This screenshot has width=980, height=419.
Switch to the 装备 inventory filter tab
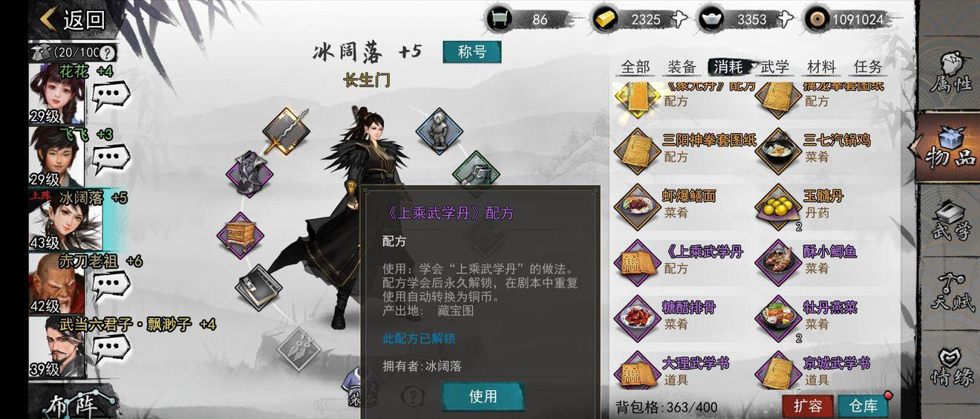click(682, 67)
